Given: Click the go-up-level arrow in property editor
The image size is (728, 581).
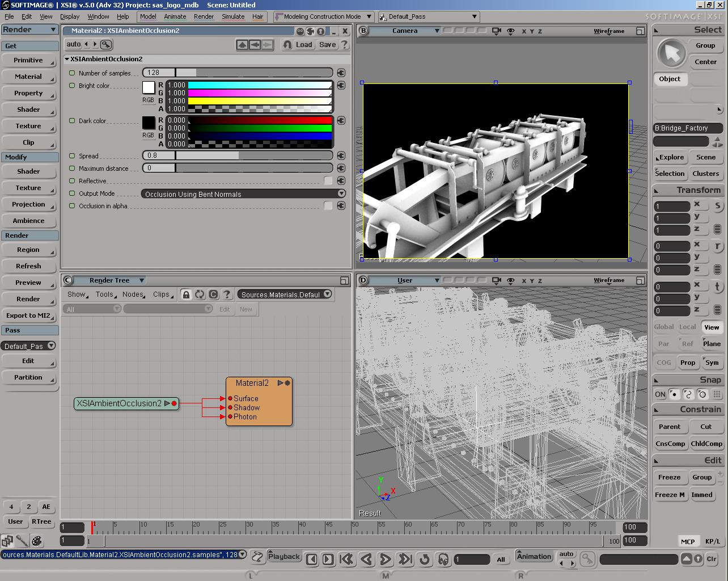Looking at the screenshot, I should (242, 45).
